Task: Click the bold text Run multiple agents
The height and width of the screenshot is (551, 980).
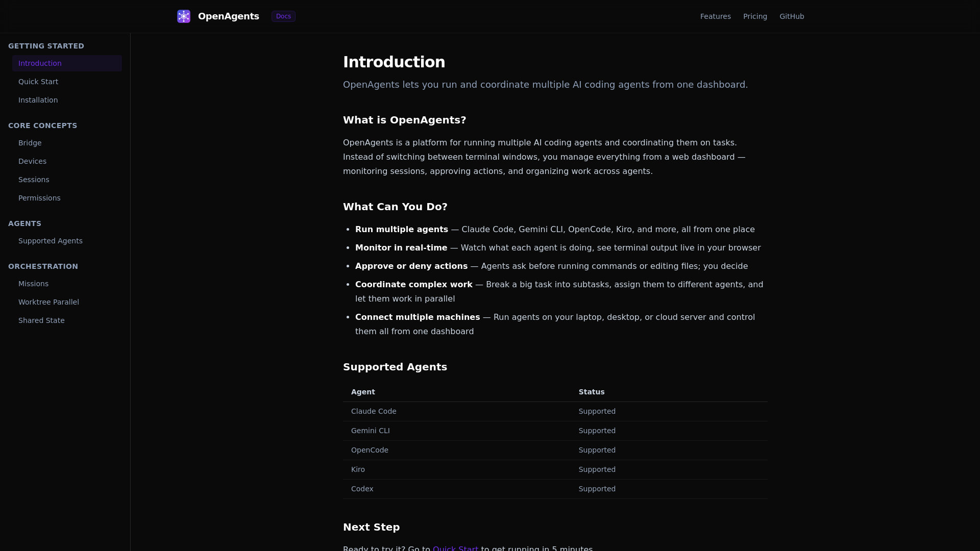Action: (402, 230)
